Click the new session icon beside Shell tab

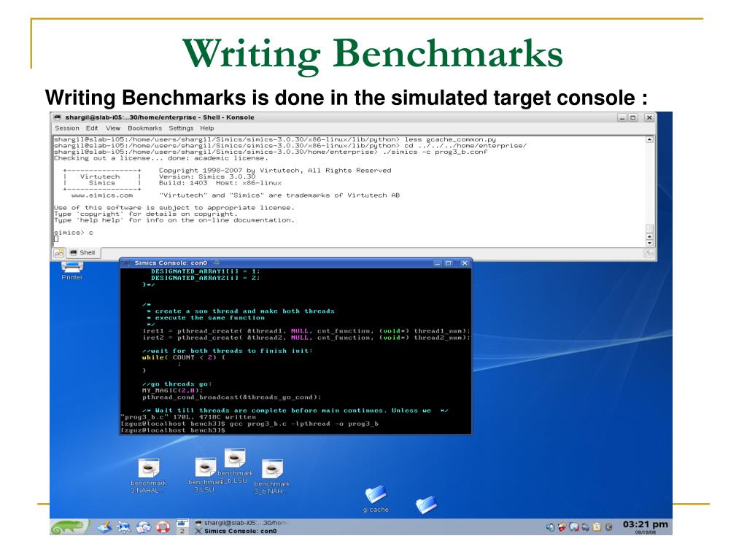(x=58, y=253)
